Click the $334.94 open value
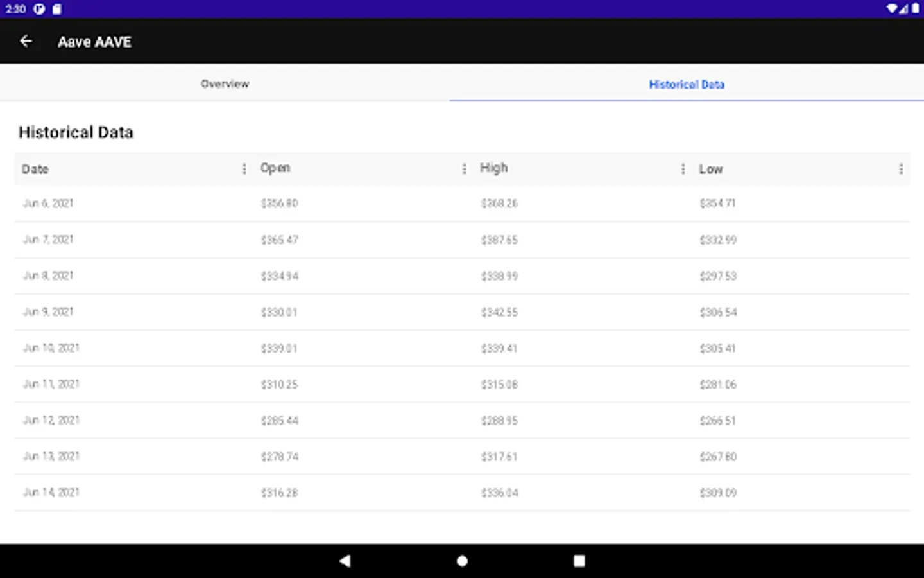 pyautogui.click(x=279, y=276)
